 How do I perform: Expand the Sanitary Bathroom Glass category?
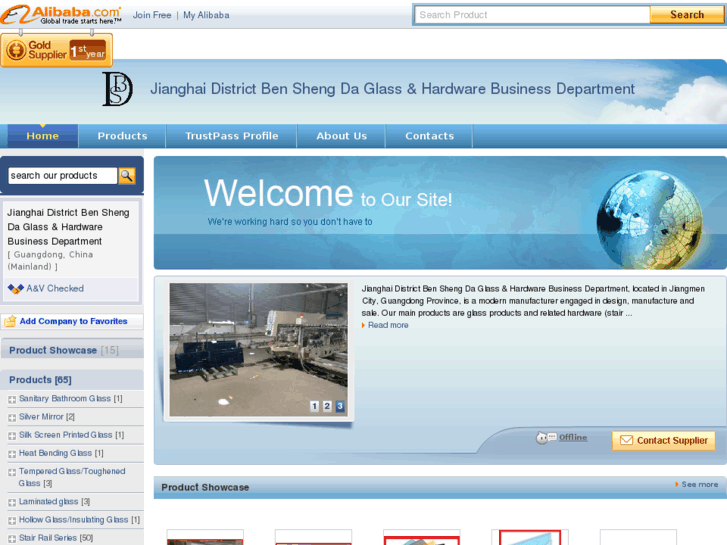click(12, 399)
